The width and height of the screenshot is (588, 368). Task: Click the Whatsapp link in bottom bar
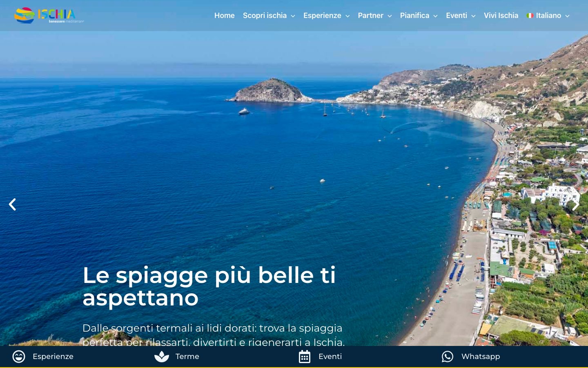point(481,357)
